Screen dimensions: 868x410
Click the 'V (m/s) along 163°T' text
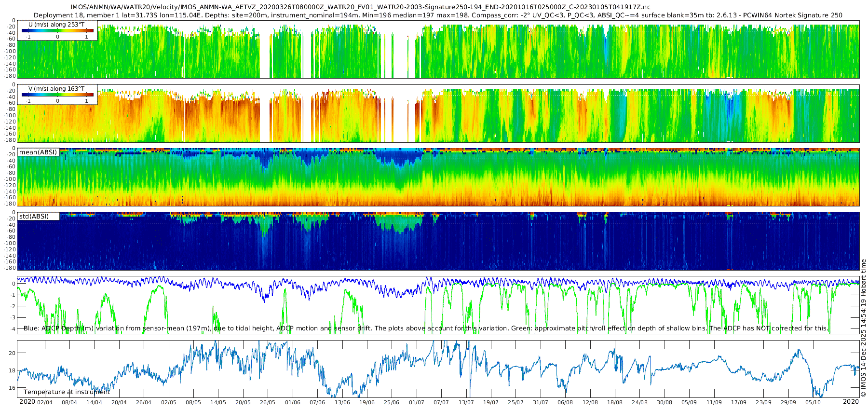point(56,89)
